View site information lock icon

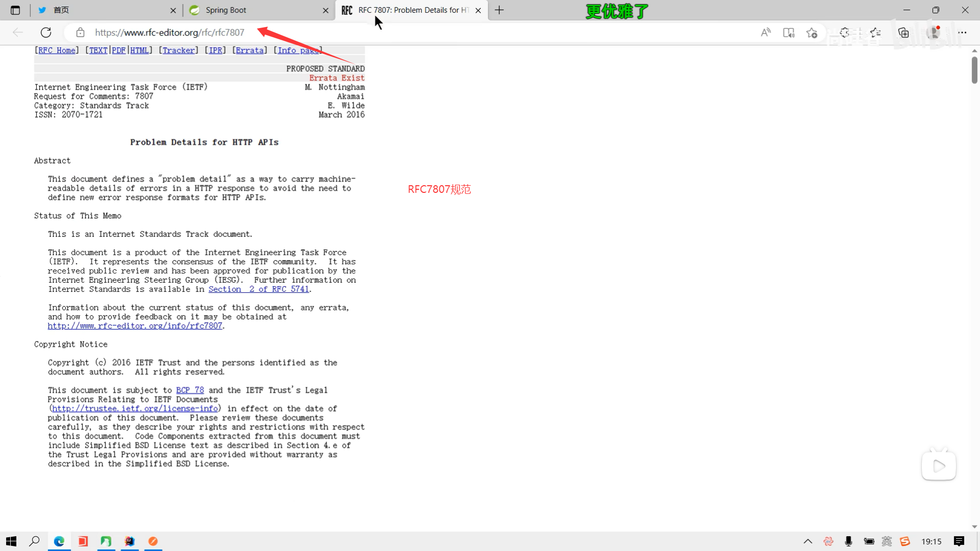[x=80, y=33]
